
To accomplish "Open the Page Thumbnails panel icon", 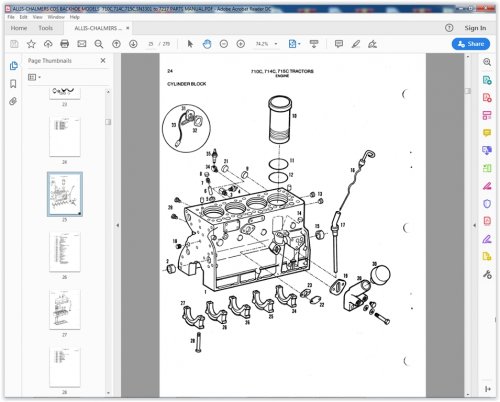I will [x=13, y=66].
